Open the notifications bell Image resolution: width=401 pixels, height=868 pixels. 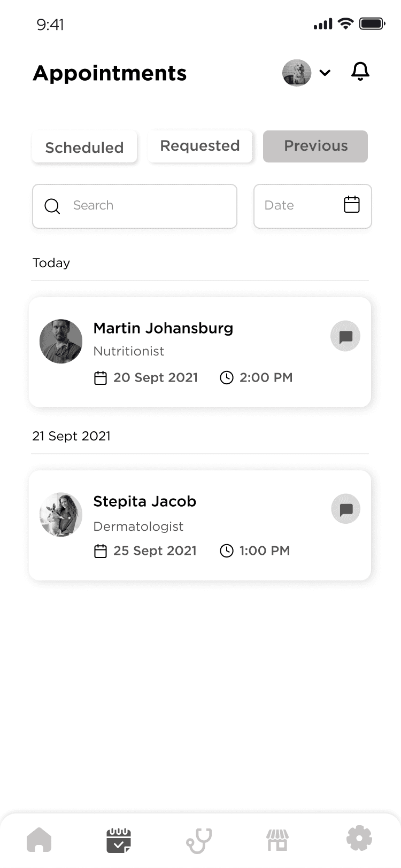360,72
